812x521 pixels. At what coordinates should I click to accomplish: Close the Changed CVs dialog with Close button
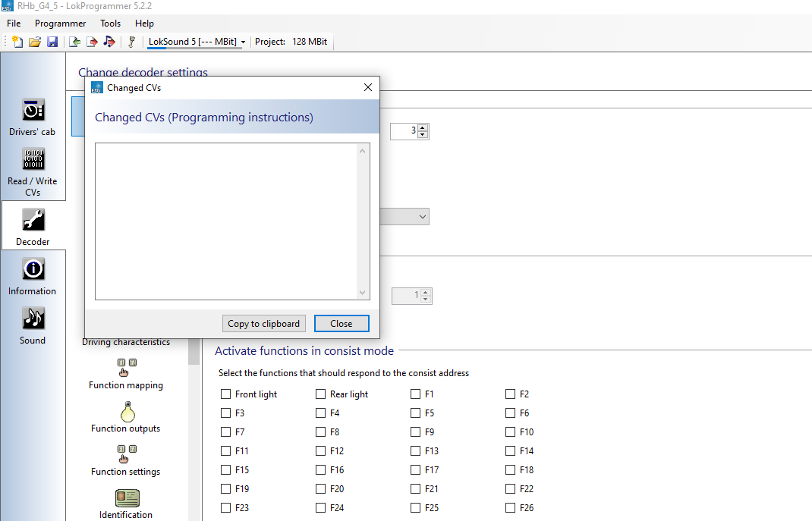pyautogui.click(x=341, y=323)
